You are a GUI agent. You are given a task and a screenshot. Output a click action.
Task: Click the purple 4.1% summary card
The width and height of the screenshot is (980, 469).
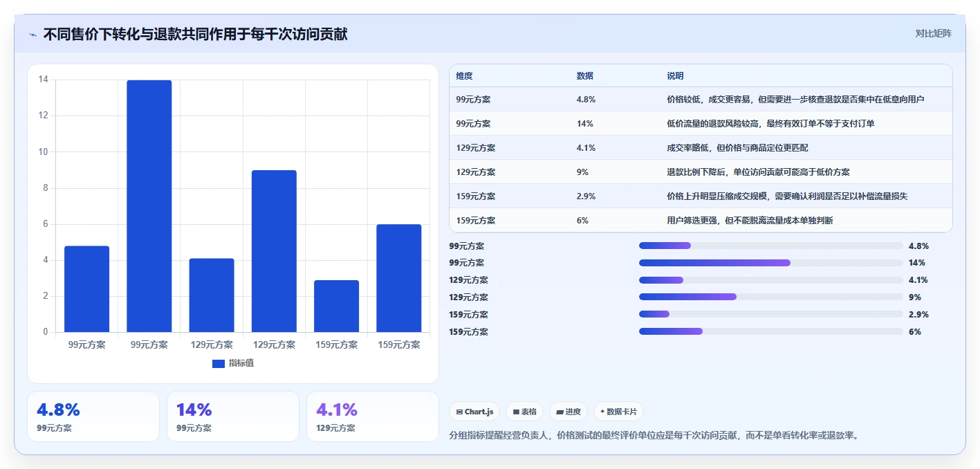[x=373, y=416]
